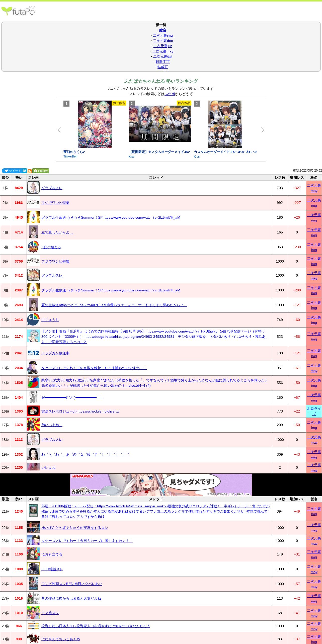Open はなきんでおいこあくめ thread link
322x644 pixels.
click(x=60, y=639)
